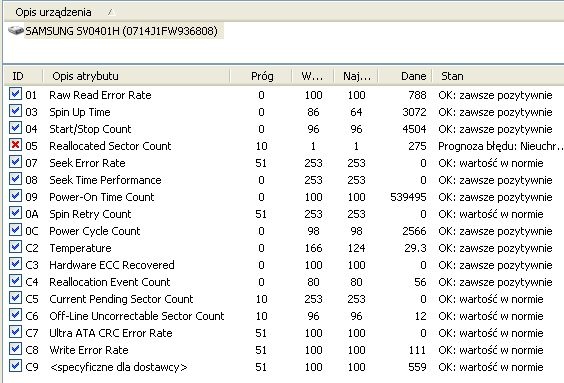The width and height of the screenshot is (564, 383).
Task: Click Current Pending Sector Count attribute name
Action: coord(121,299)
